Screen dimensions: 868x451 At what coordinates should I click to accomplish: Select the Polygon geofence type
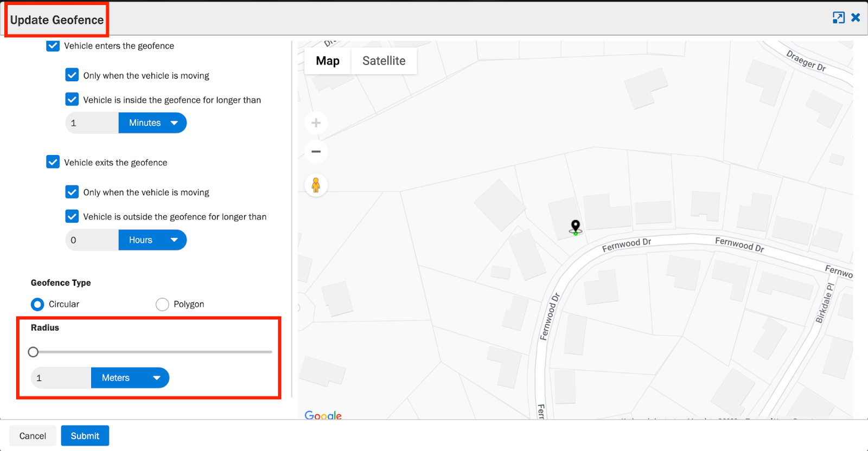tap(162, 304)
